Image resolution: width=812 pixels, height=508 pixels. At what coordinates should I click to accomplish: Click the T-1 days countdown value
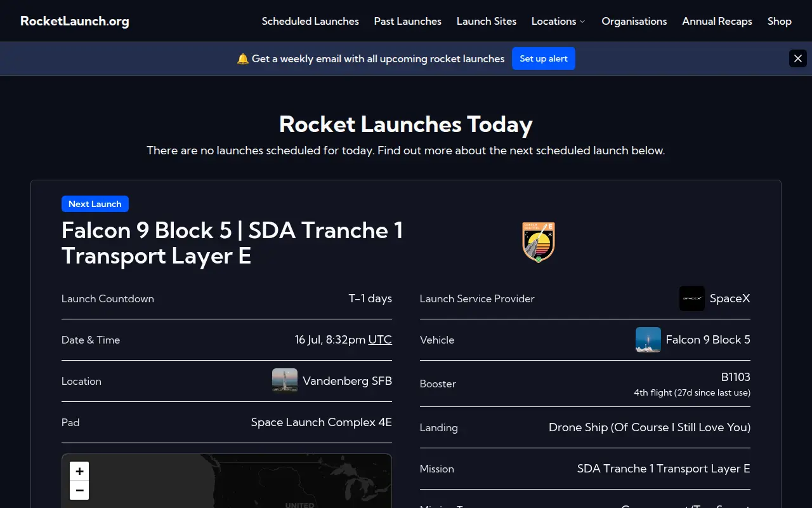pos(370,298)
